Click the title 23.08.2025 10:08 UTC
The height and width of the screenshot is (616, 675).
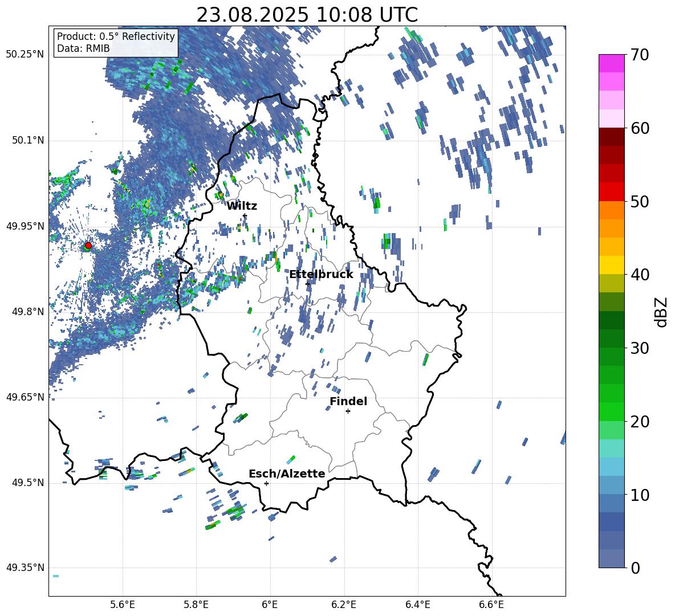click(307, 15)
